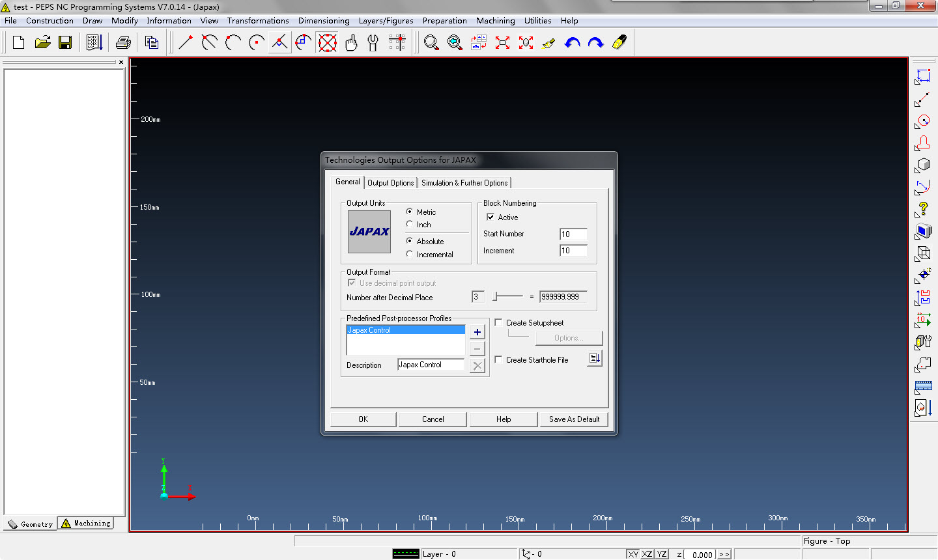Image resolution: width=938 pixels, height=560 pixels.
Task: Open the Dimensioning menu
Action: tap(324, 21)
